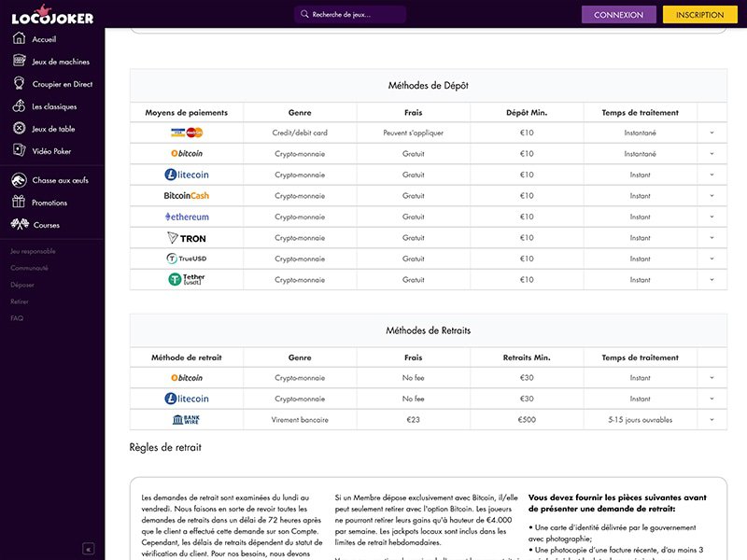
Task: Click the Chasse aux œufs icon
Action: coord(19,180)
